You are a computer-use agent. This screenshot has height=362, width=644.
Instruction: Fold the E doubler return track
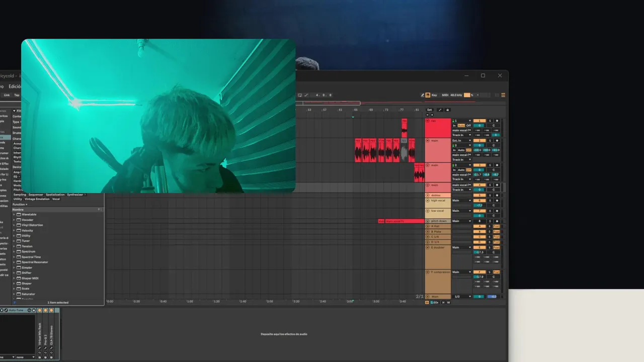428,247
